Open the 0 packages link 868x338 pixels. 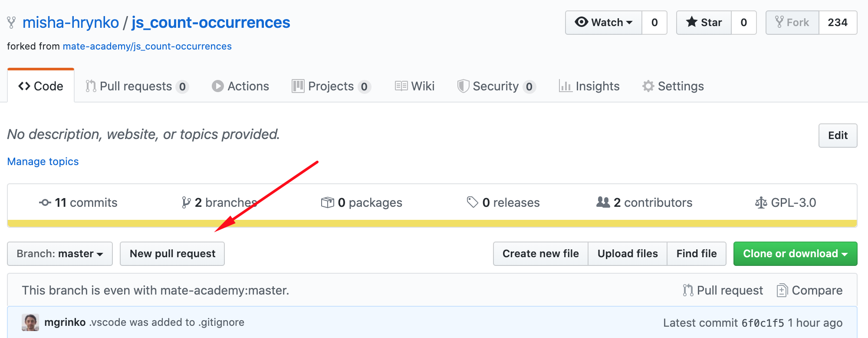(362, 202)
